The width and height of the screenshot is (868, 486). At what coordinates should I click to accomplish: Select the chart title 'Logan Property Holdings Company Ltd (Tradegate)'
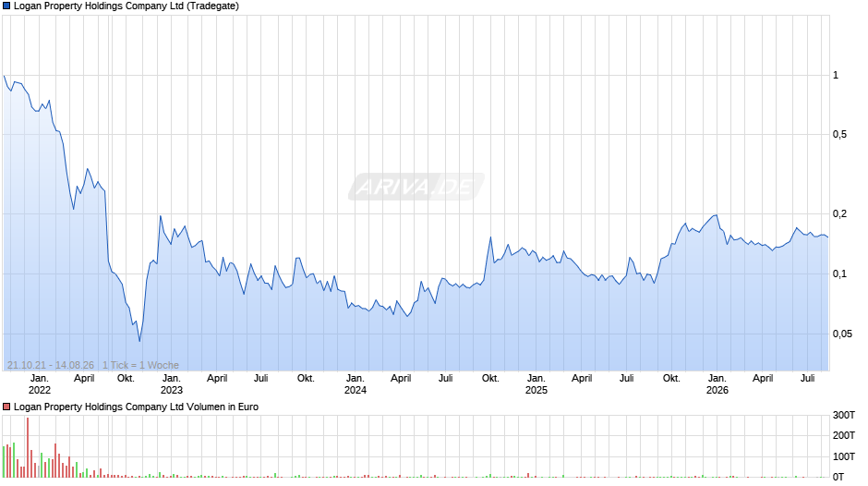pos(127,6)
